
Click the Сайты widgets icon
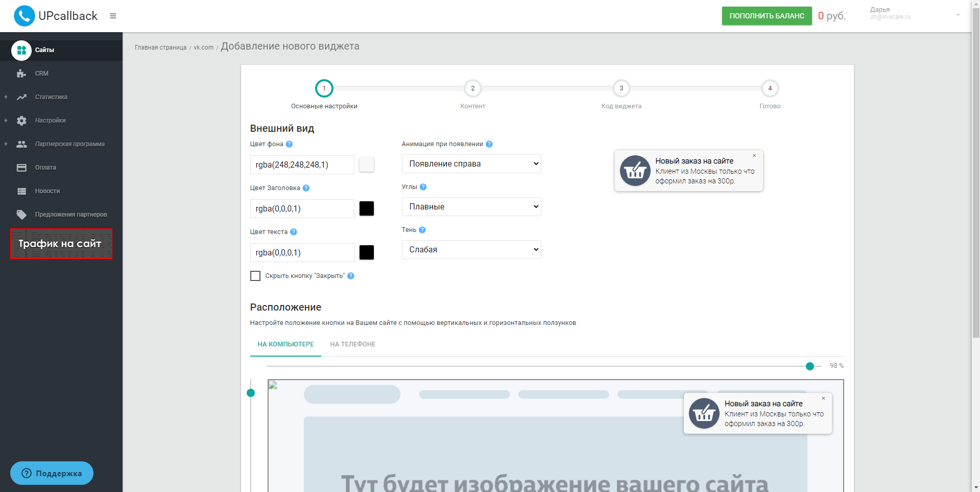(21, 50)
